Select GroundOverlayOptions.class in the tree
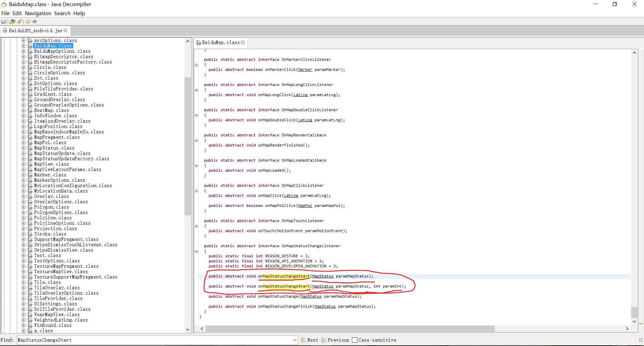This screenshot has width=644, height=346. (x=69, y=105)
